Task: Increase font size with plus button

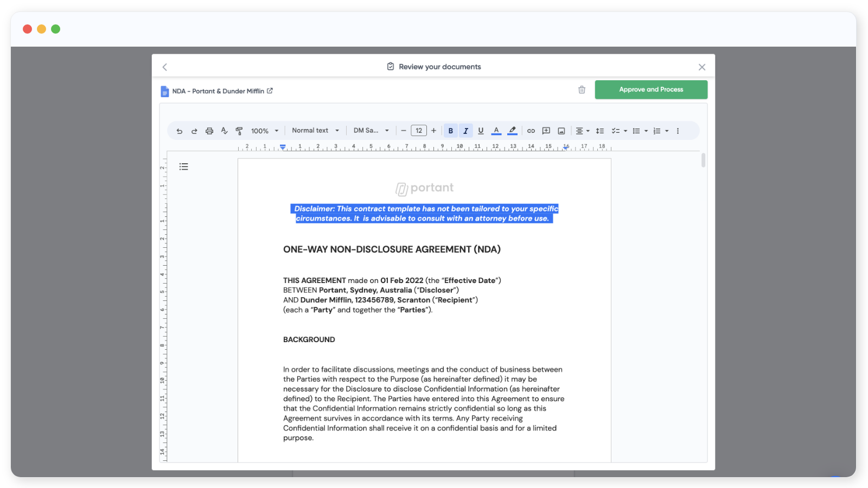Action: pyautogui.click(x=433, y=131)
